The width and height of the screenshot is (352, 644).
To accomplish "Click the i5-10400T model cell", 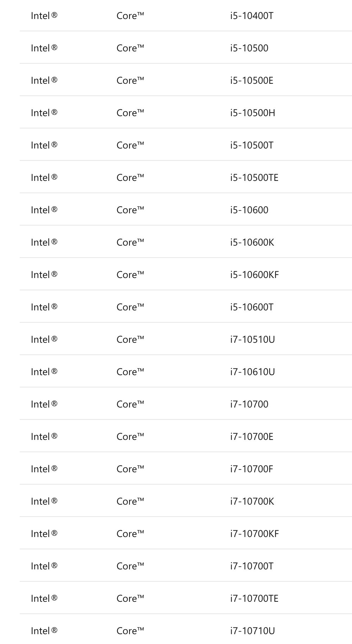I will (252, 16).
